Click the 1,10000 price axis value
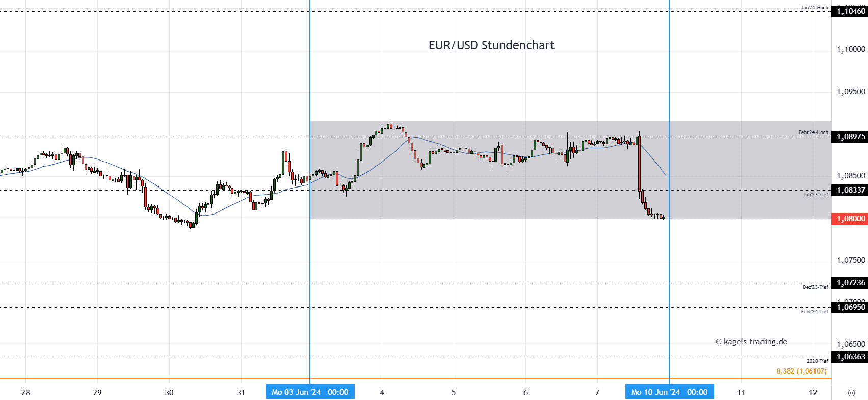The height and width of the screenshot is (400, 868). pos(851,49)
